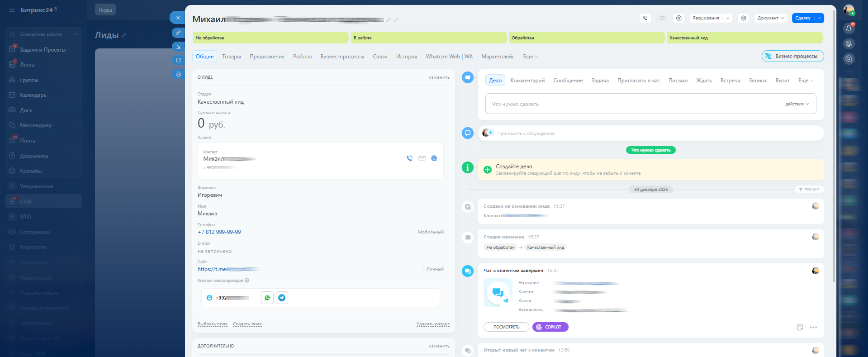Click the Что нужно сделать input field
Screen dimensions: 868x357
point(633,104)
